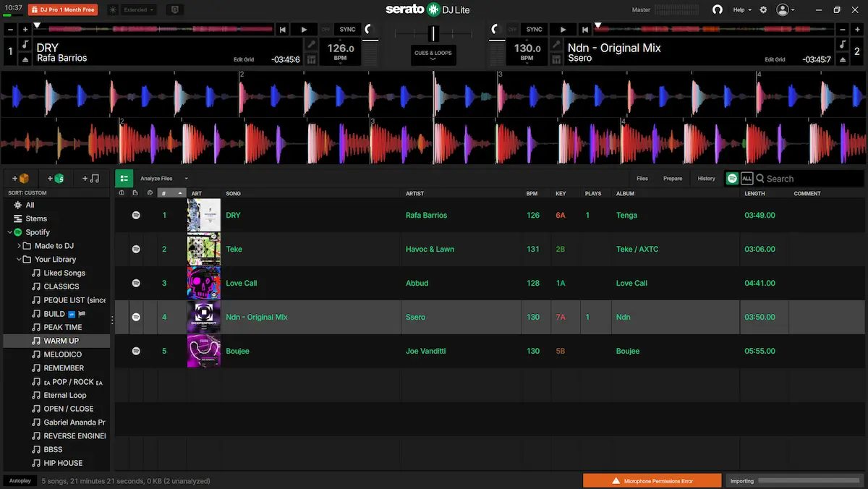
Task: Click the shield icon in top bar
Action: (174, 10)
